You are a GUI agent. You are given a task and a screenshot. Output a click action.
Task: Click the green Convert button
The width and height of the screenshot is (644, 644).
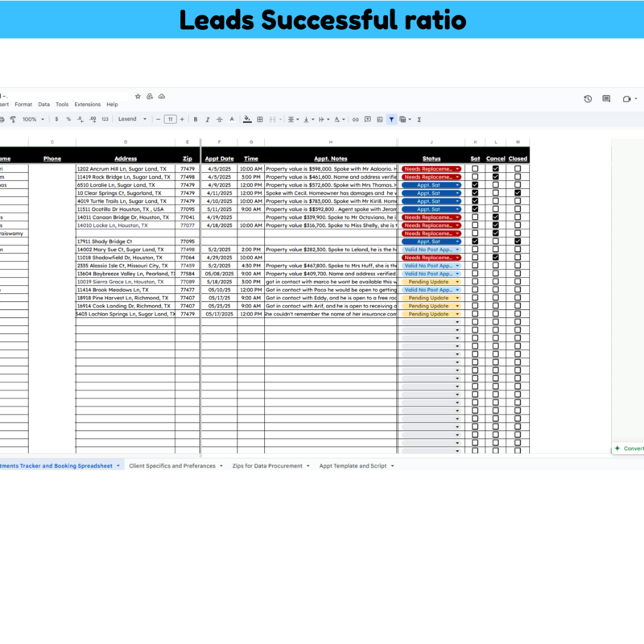630,448
